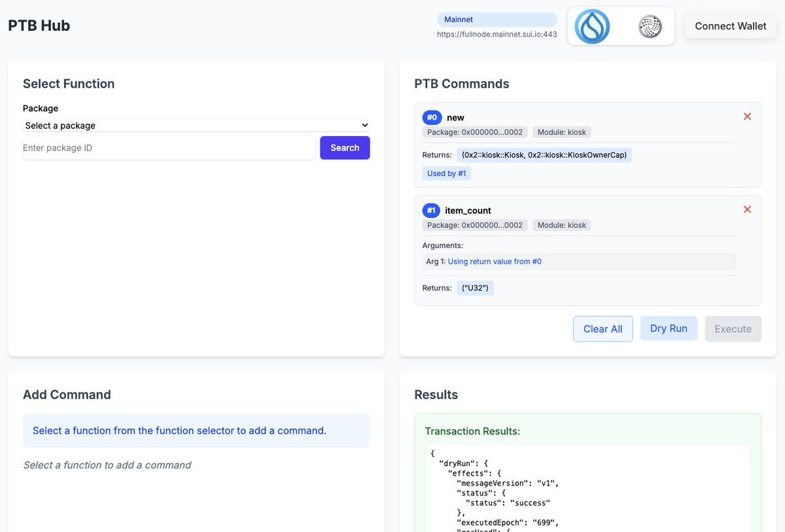The height and width of the screenshot is (532, 785).
Task: Click the PTB Commands heading
Action: click(x=462, y=84)
